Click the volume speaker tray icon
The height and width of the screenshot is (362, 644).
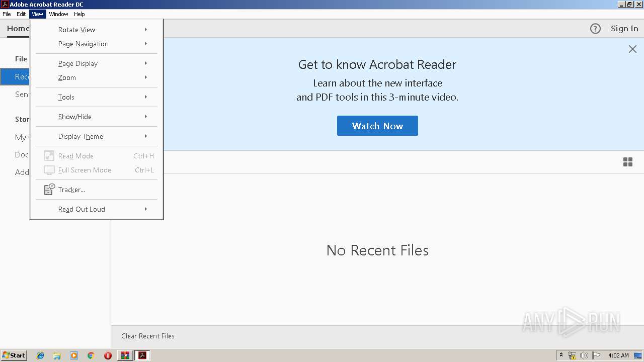tap(584, 355)
